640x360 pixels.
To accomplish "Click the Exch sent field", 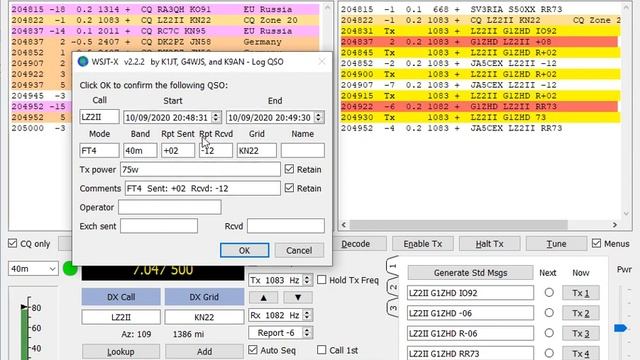I will point(159,226).
